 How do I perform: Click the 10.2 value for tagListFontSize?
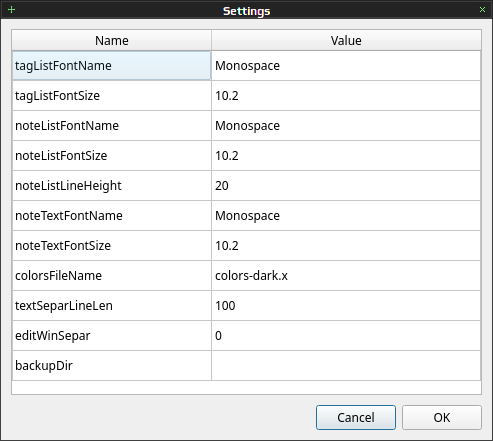click(346, 96)
